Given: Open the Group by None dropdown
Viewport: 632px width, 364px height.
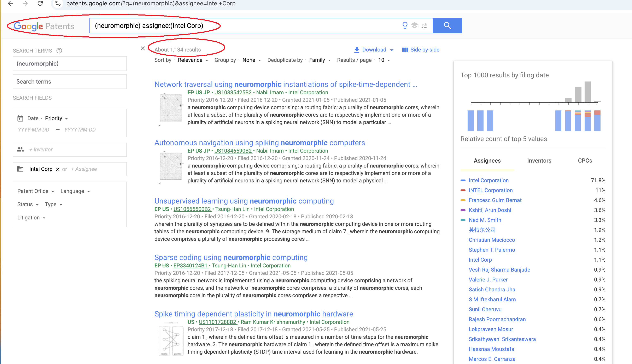Looking at the screenshot, I should click(x=251, y=60).
